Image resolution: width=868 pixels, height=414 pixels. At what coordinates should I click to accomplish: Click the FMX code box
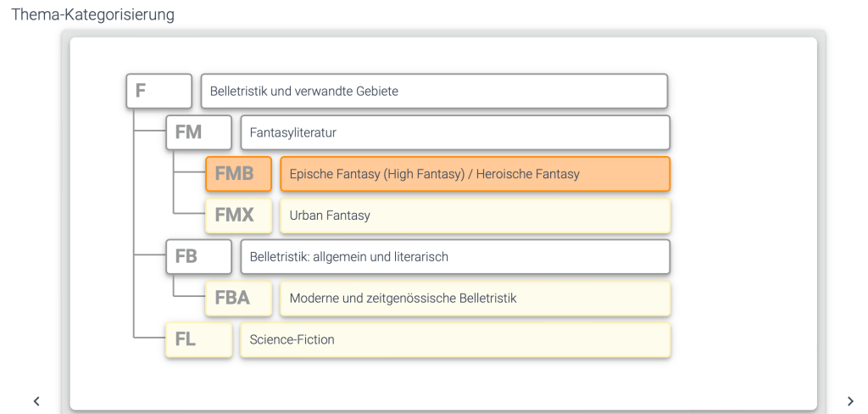click(x=238, y=215)
